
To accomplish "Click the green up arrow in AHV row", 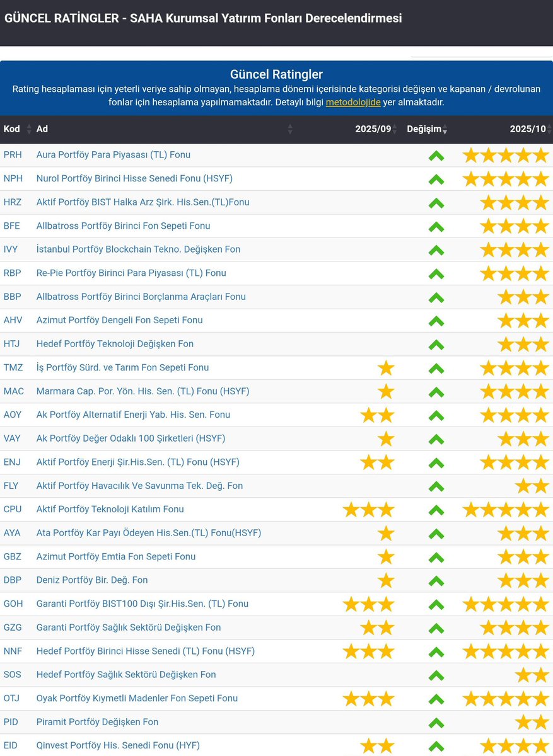I will tap(436, 321).
